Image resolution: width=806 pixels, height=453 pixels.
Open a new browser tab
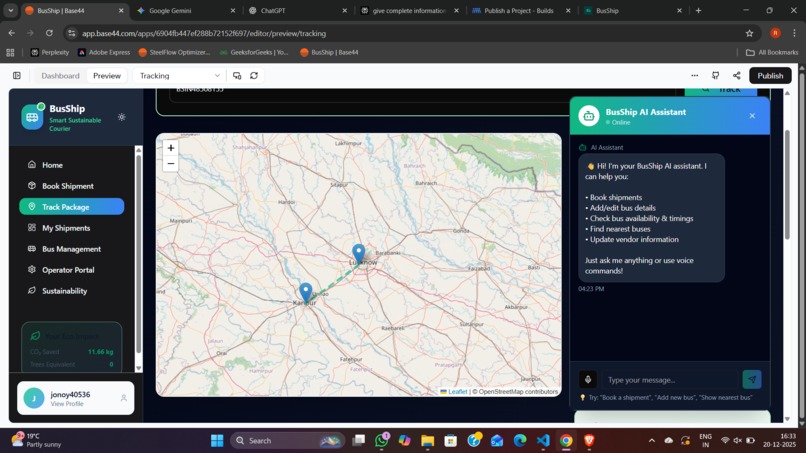698,10
